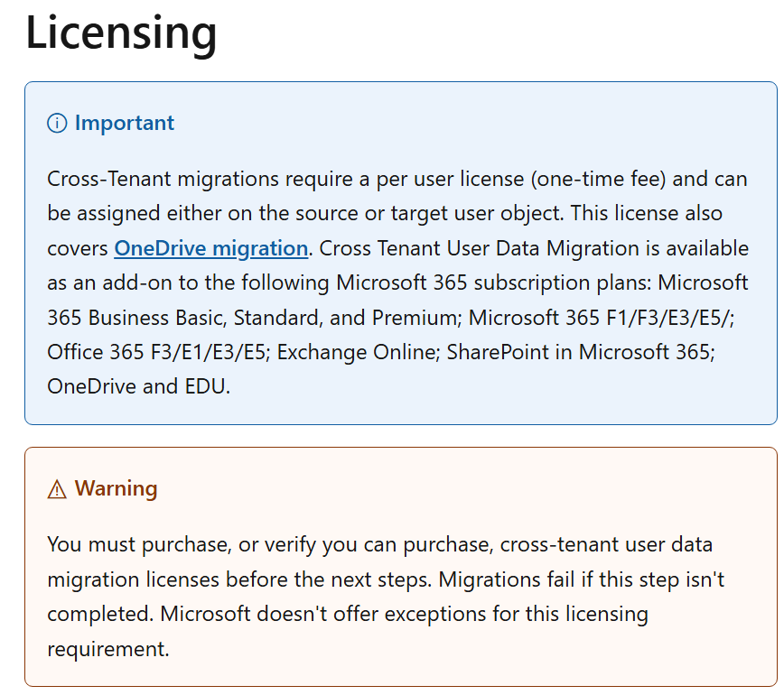Viewport: 784px width, 695px height.
Task: Select the Warning callout title
Action: [x=116, y=489]
